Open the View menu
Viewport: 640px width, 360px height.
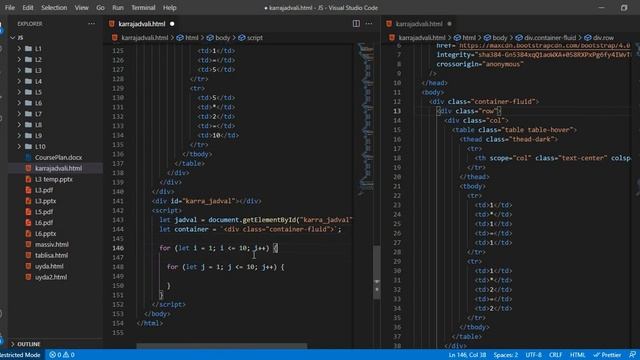(x=81, y=8)
